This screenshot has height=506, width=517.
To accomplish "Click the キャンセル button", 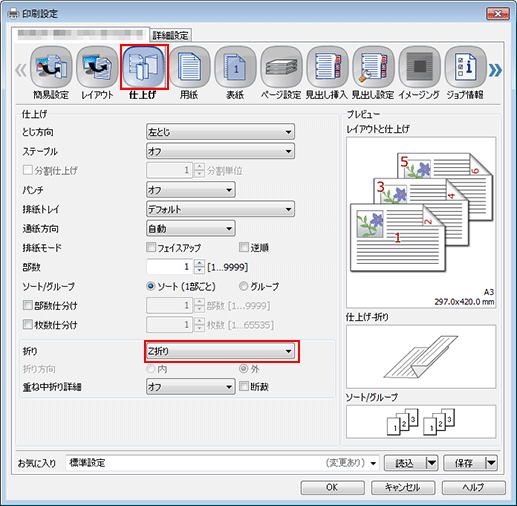I will [x=403, y=488].
